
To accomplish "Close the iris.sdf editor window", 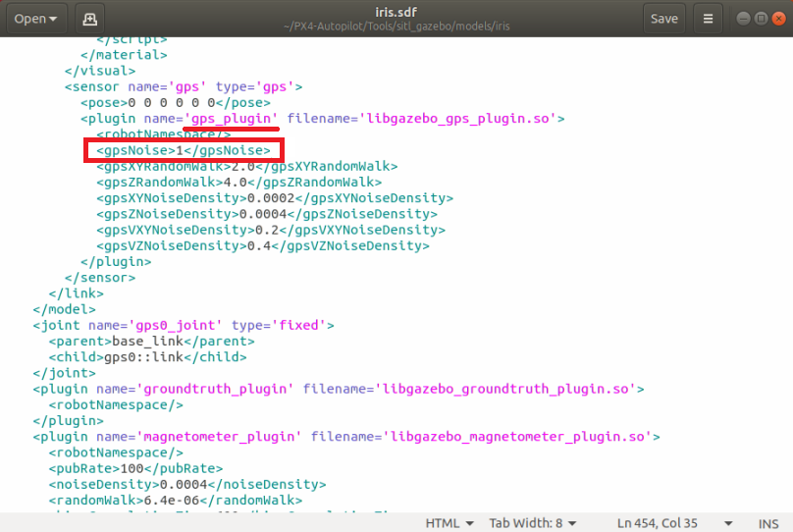I will [x=779, y=19].
